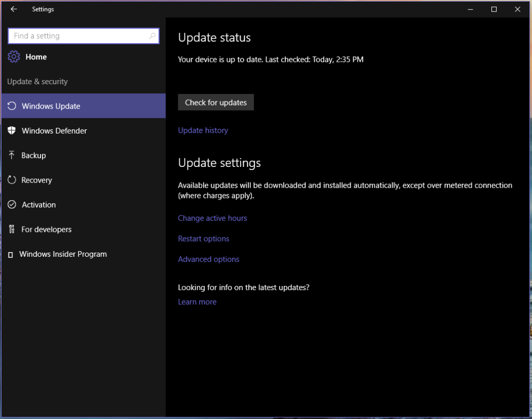The height and width of the screenshot is (419, 532).
Task: Open Change active hours link
Action: (212, 218)
